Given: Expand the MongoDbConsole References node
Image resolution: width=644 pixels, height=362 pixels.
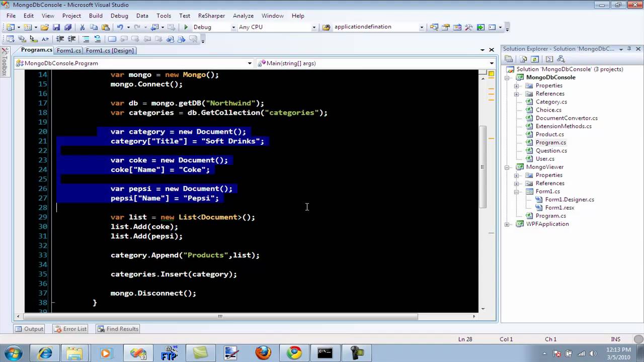Looking at the screenshot, I should (x=516, y=94).
